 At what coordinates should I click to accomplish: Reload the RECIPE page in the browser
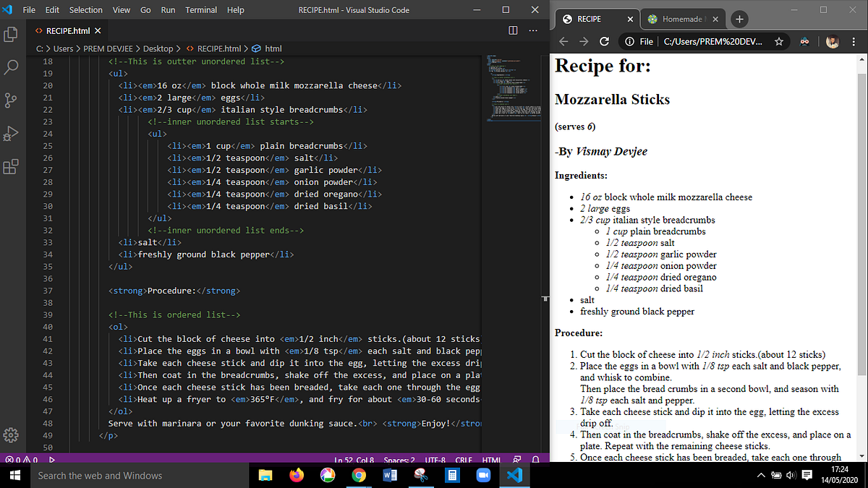(x=605, y=43)
